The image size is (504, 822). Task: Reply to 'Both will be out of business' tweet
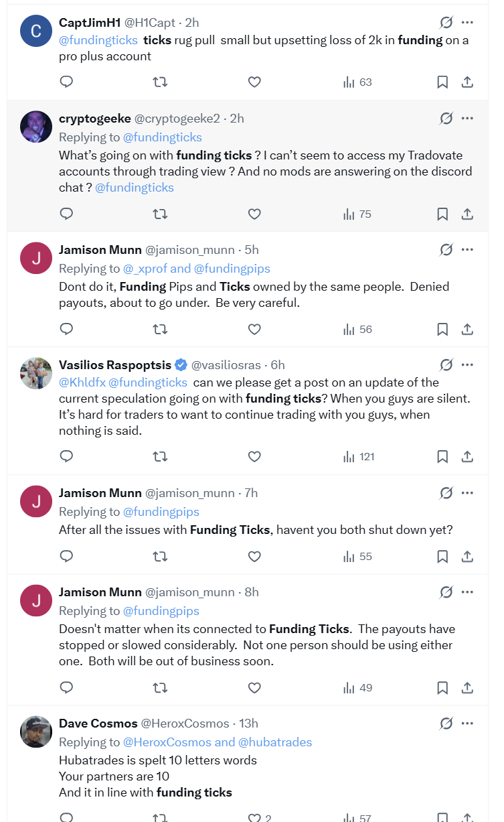66,687
